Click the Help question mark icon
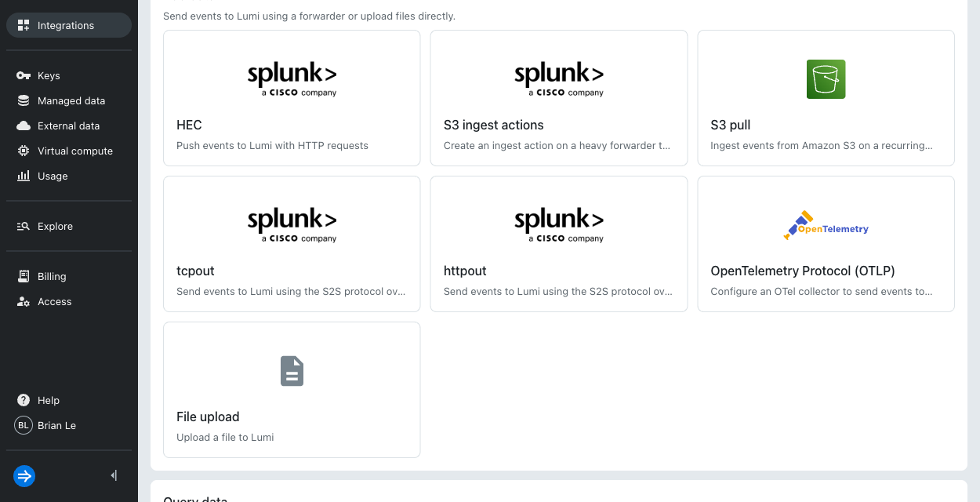The width and height of the screenshot is (980, 502). (x=24, y=400)
